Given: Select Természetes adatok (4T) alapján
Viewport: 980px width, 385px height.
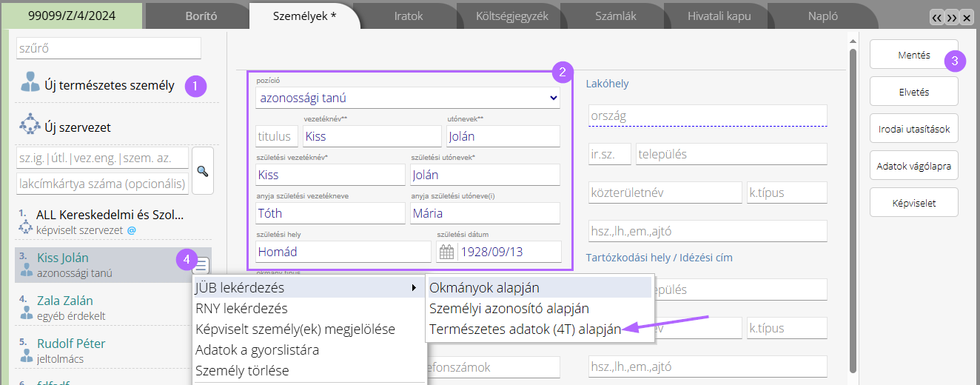Looking at the screenshot, I should 540,330.
